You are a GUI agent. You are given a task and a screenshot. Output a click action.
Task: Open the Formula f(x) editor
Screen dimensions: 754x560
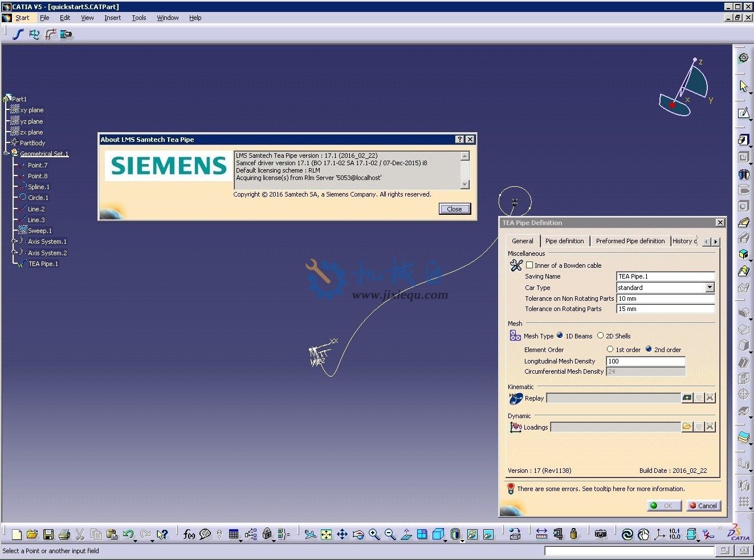[190, 534]
